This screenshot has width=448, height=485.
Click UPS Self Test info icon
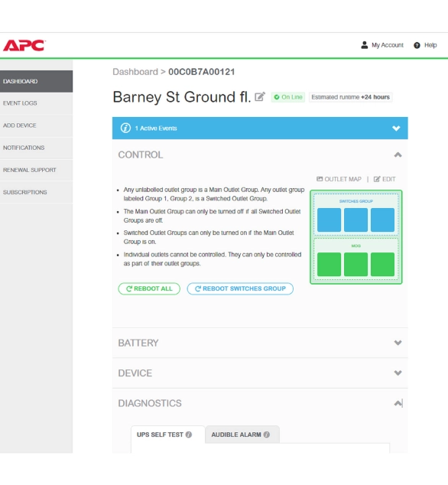tap(189, 435)
